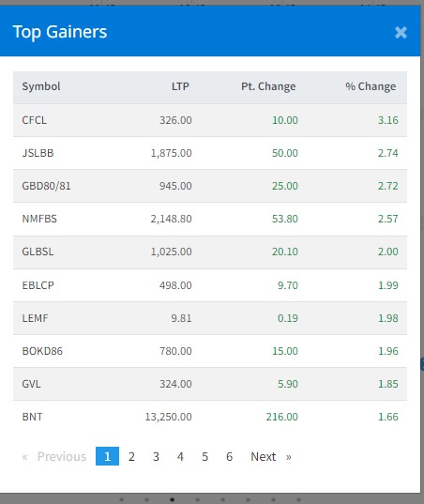This screenshot has height=504, width=424.
Task: Click the right double-arrow pagination icon
Action: [288, 457]
